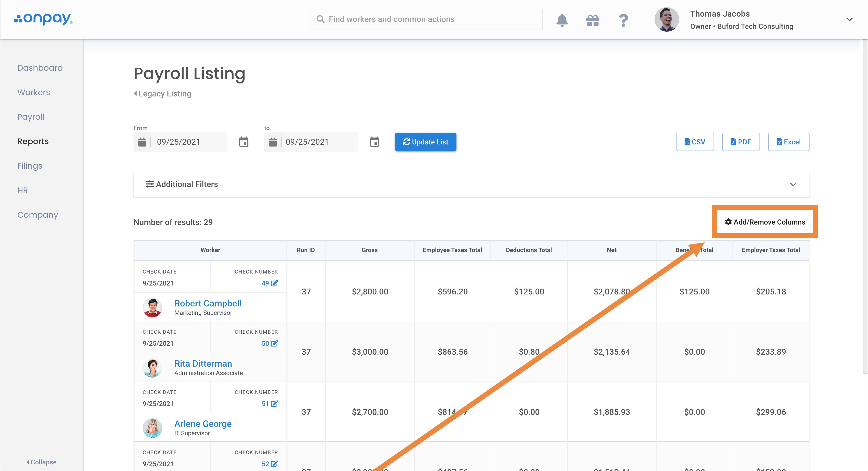The image size is (868, 471).
Task: Export listing as Excel
Action: point(789,142)
